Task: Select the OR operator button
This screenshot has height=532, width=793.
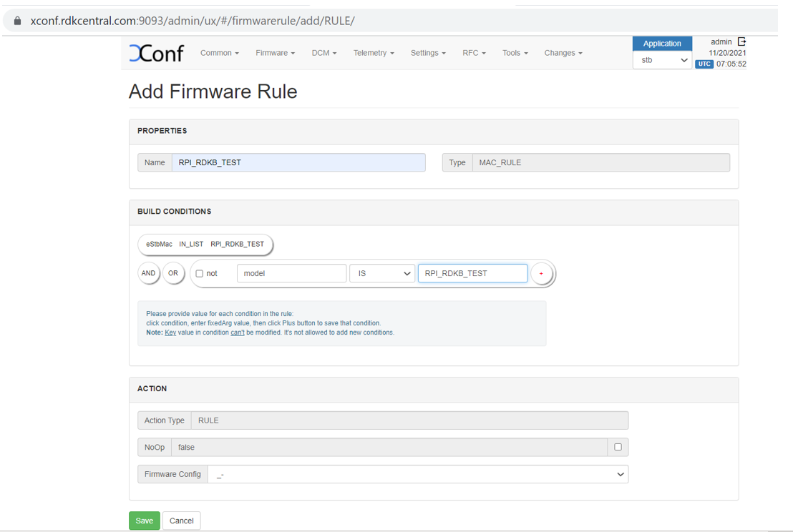Action: click(x=173, y=273)
